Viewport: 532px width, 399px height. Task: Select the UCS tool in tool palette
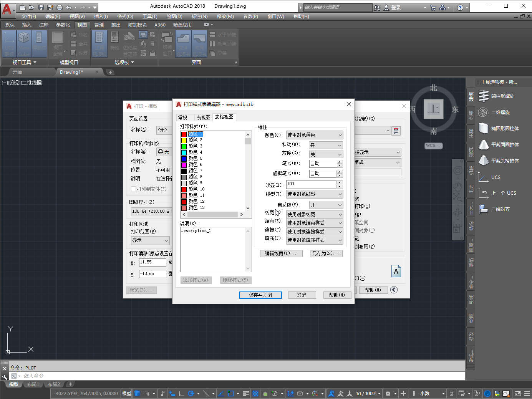[489, 177]
